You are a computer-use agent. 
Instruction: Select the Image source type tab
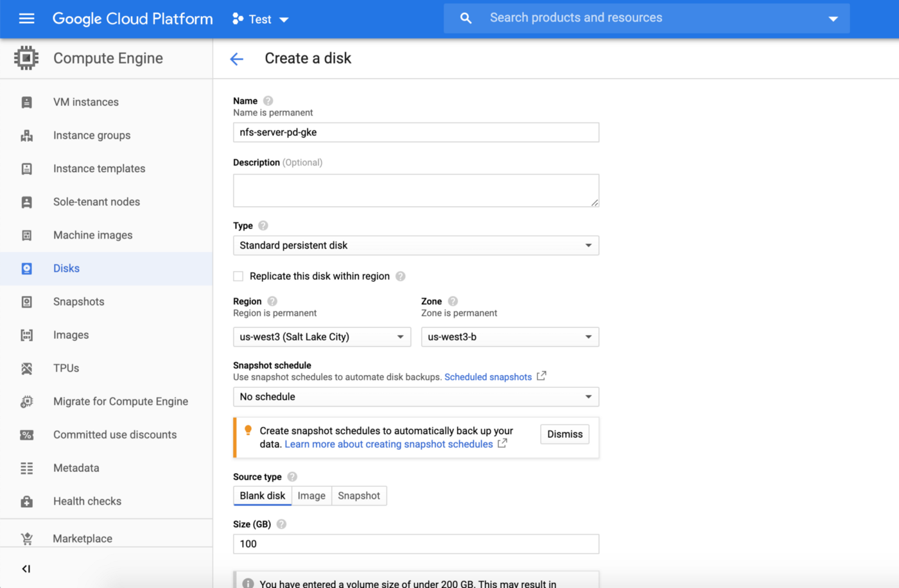point(311,496)
